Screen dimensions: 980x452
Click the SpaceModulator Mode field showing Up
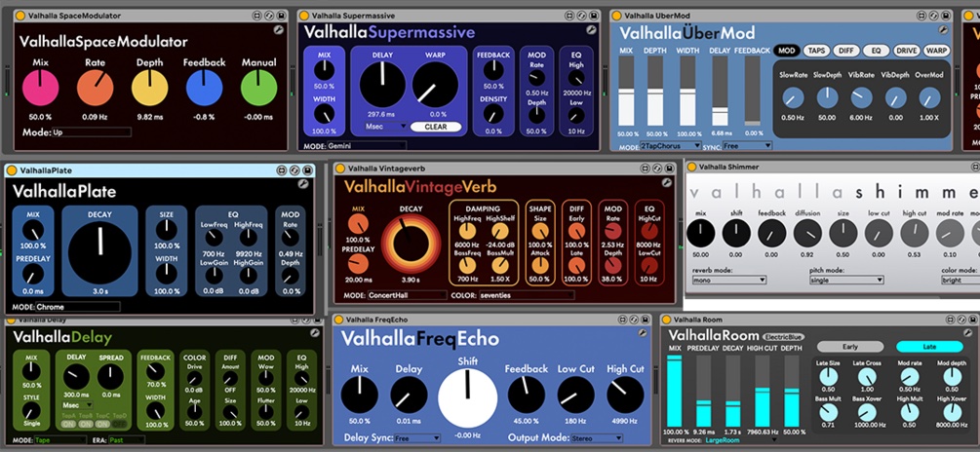point(92,132)
